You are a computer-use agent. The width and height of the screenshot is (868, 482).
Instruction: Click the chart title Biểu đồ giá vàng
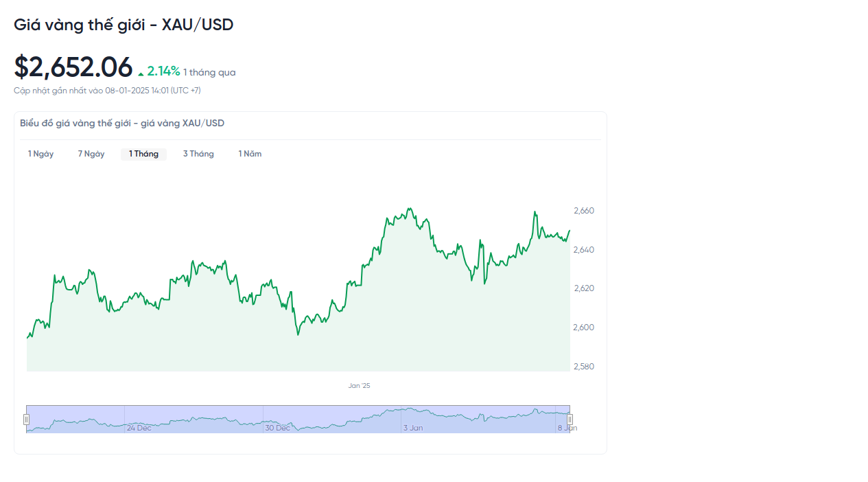point(121,124)
